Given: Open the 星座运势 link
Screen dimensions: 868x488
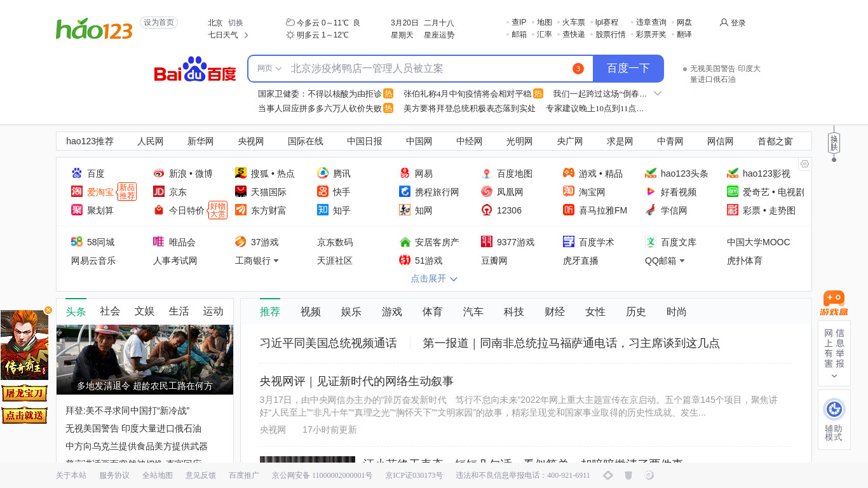Looking at the screenshot, I should (x=439, y=35).
